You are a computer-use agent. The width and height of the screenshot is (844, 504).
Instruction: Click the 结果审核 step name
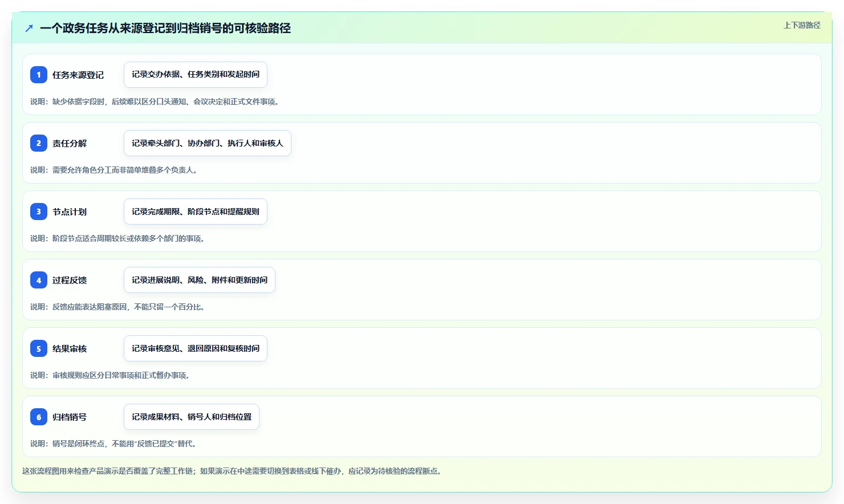pos(70,348)
